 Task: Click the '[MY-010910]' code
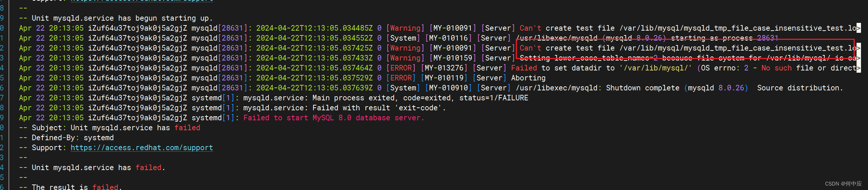(x=449, y=88)
